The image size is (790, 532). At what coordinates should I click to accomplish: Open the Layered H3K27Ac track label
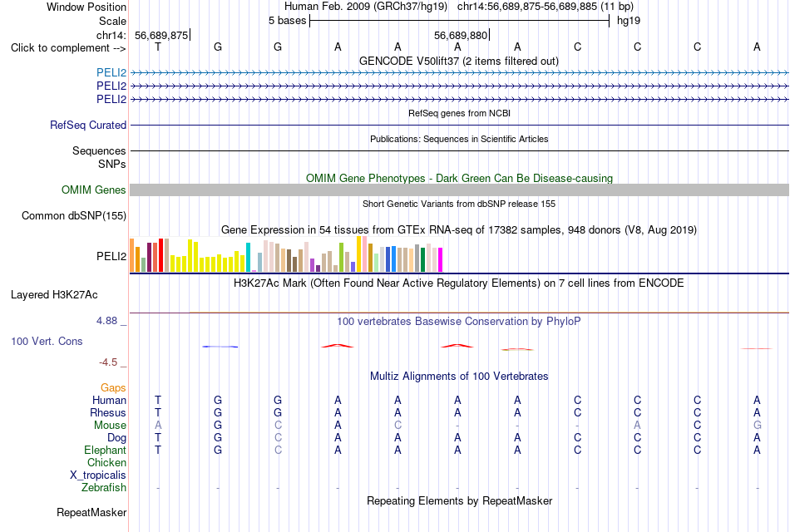click(x=54, y=295)
